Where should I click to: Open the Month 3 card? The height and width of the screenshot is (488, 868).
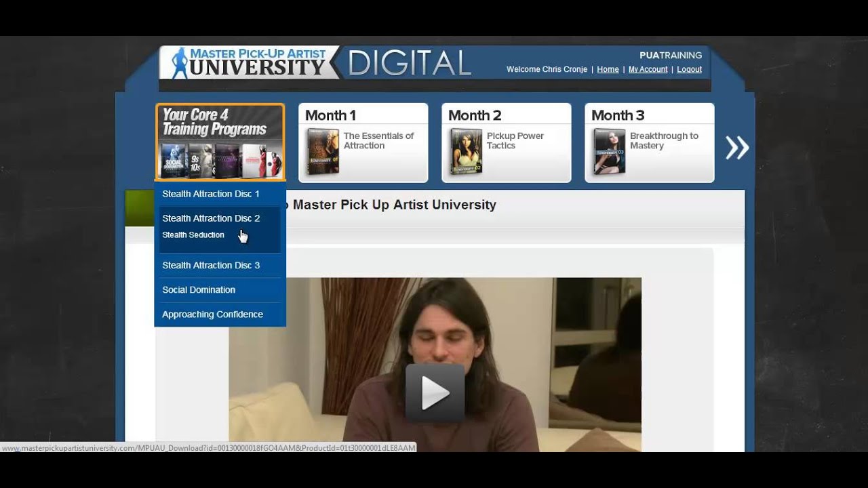[650, 143]
